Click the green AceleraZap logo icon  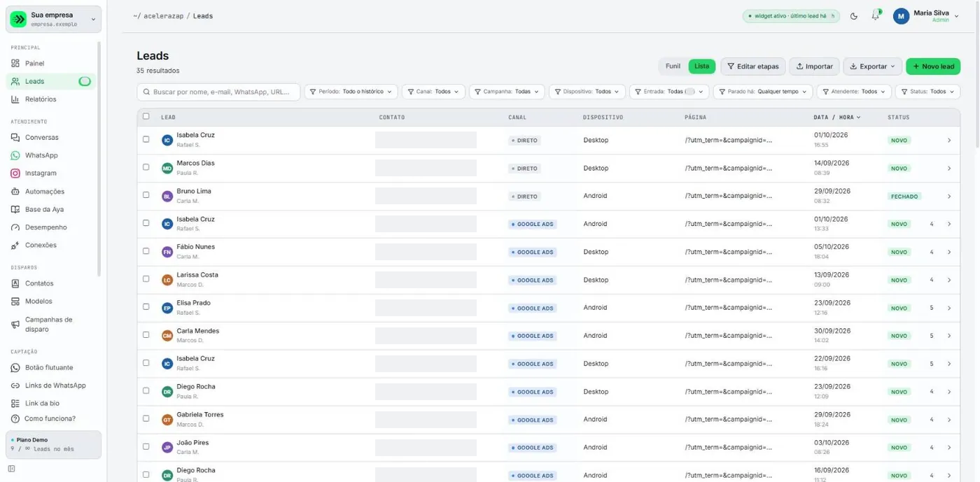[19, 20]
